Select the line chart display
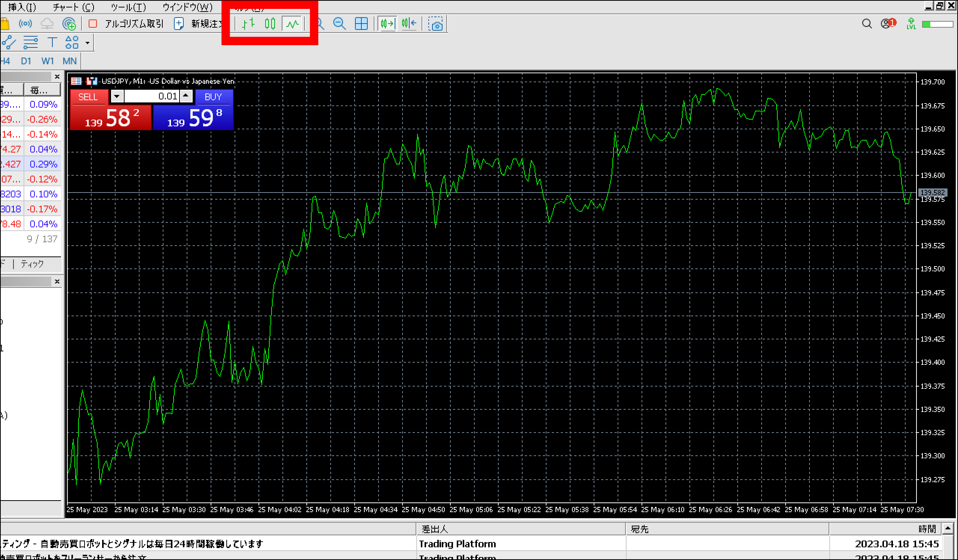 (293, 24)
